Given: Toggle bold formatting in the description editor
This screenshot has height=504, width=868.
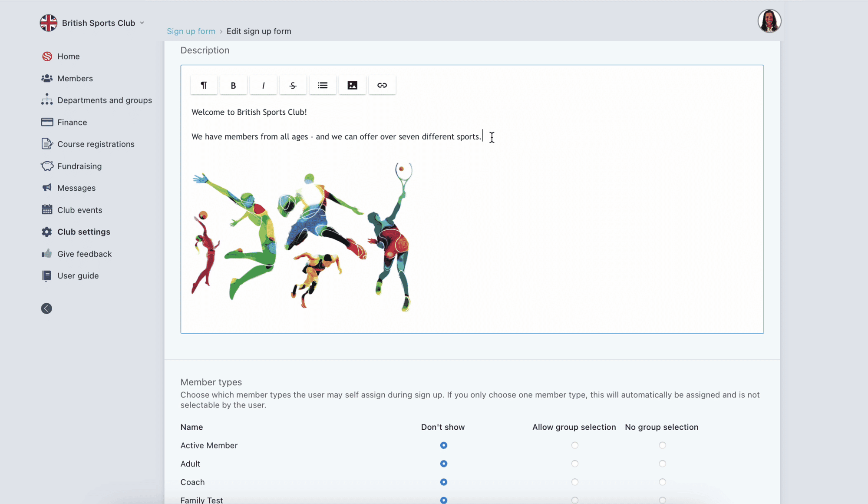Looking at the screenshot, I should tap(233, 85).
